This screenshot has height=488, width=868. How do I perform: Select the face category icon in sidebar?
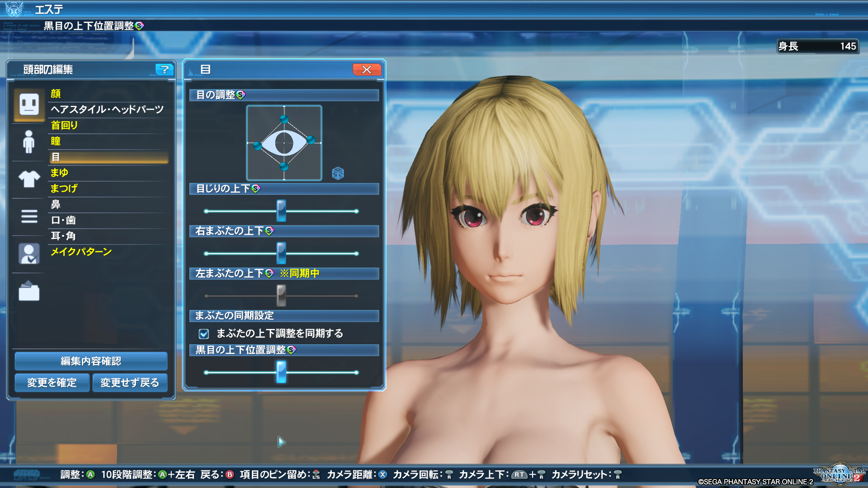[x=29, y=105]
